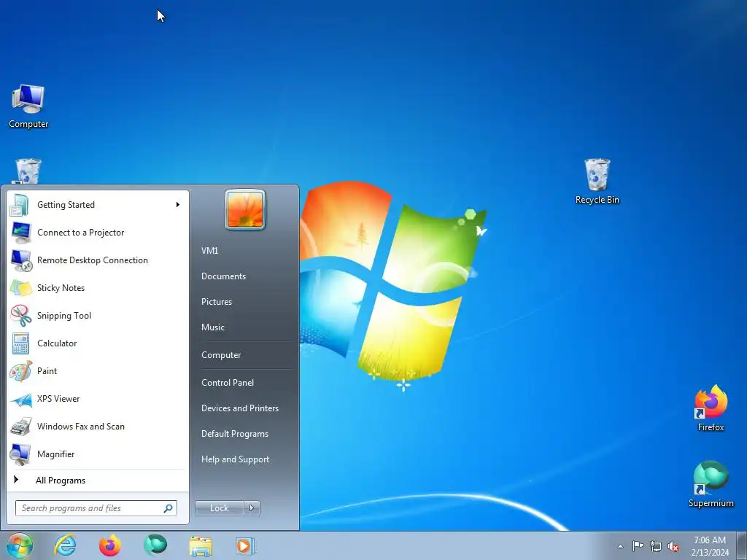Click the search magnifier icon
Screen dimensions: 747x560
tap(169, 508)
